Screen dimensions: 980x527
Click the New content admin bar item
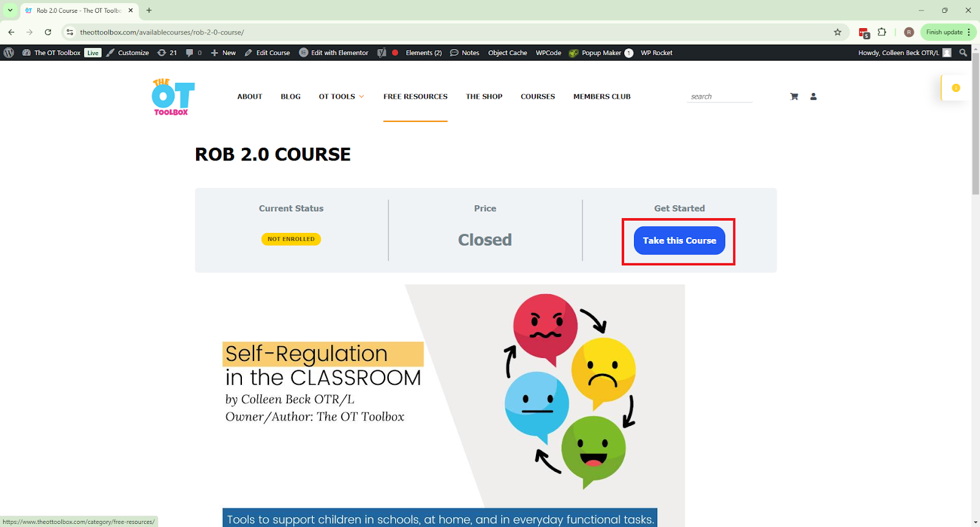pos(224,53)
